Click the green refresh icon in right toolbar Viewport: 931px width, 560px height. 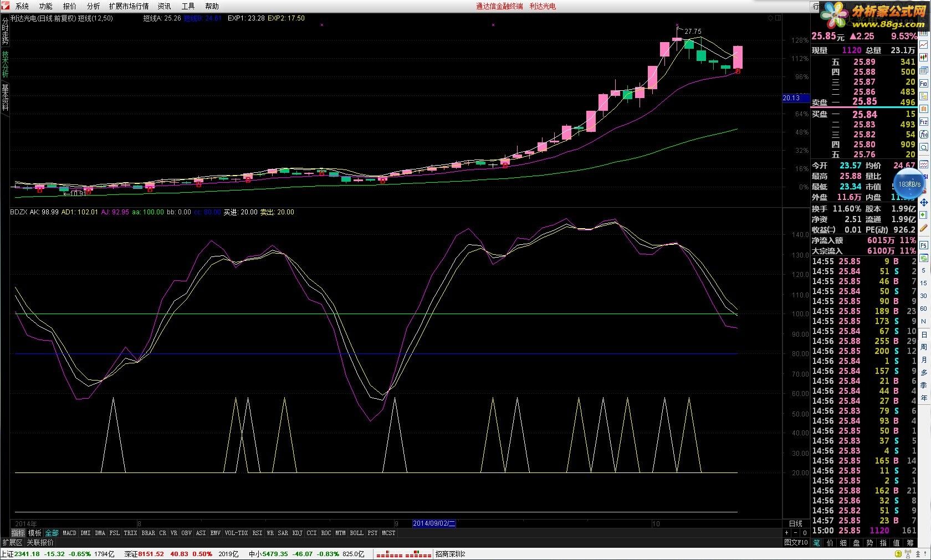(x=924, y=258)
